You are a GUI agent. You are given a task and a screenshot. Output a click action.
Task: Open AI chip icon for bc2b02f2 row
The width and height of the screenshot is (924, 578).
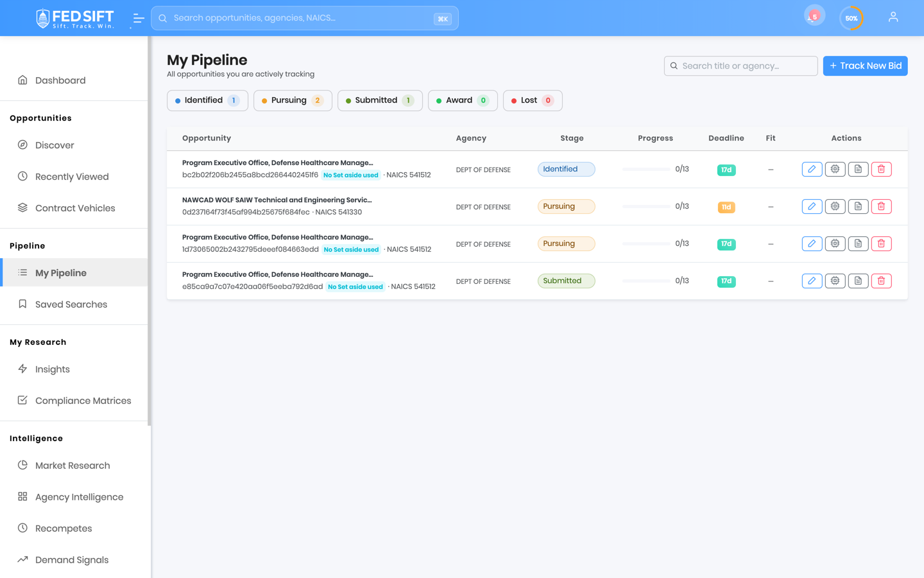835,170
